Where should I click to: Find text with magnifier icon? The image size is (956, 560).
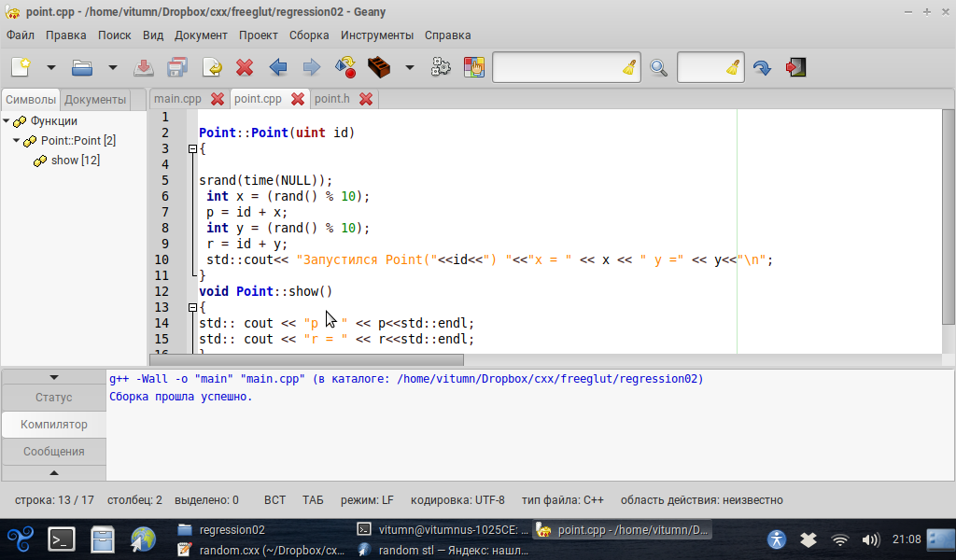tap(658, 67)
